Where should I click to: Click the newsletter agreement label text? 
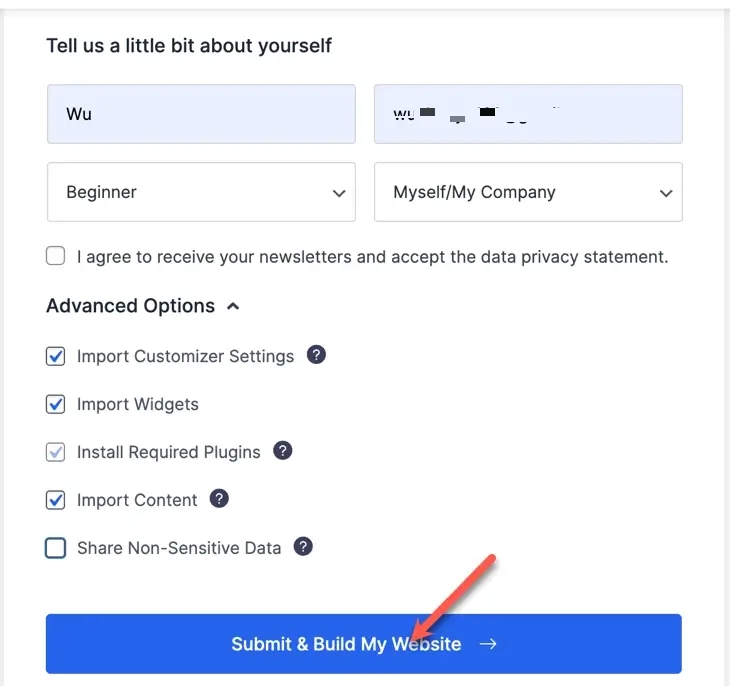pyautogui.click(x=372, y=257)
